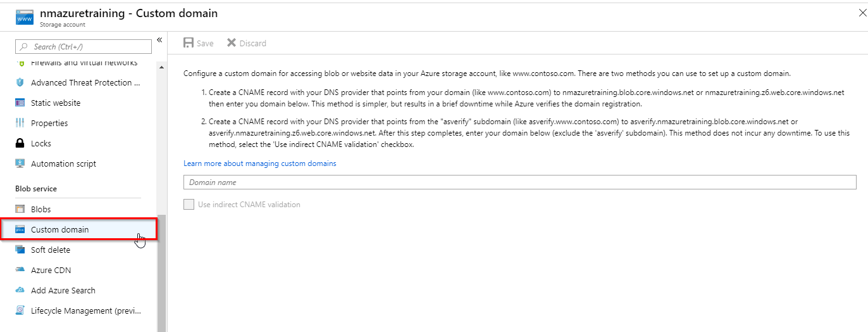Open Learn more about managing custom domains link
The image size is (868, 332).
259,163
